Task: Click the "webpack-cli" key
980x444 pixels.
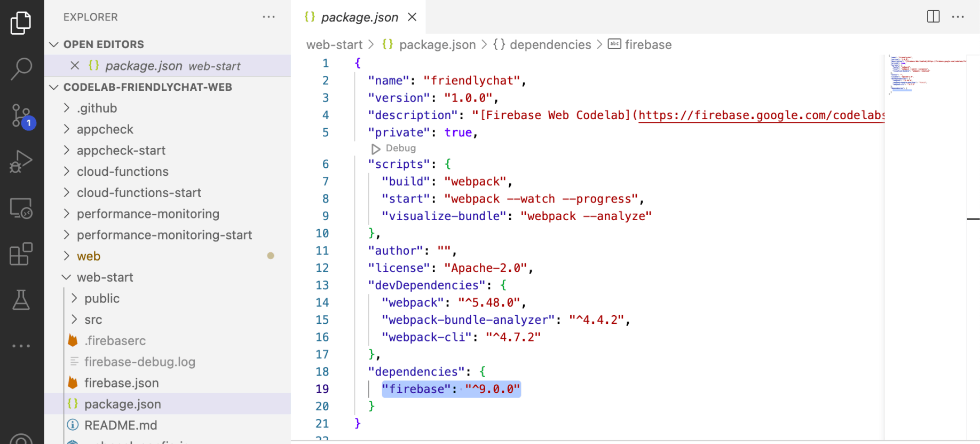Action: [426, 337]
